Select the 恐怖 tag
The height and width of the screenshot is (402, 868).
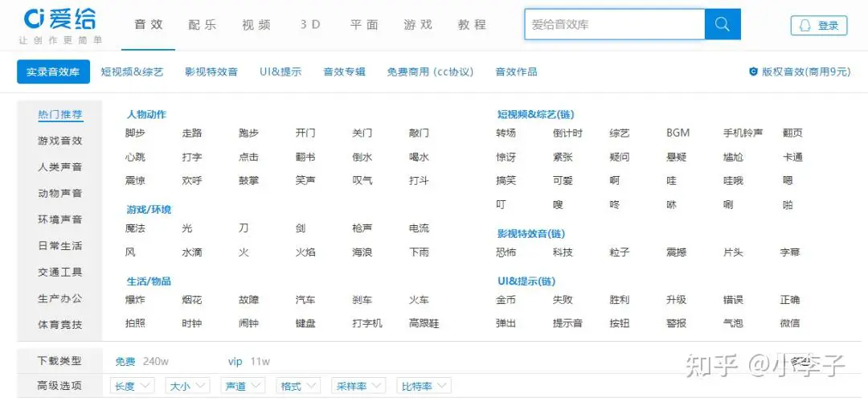coord(506,252)
